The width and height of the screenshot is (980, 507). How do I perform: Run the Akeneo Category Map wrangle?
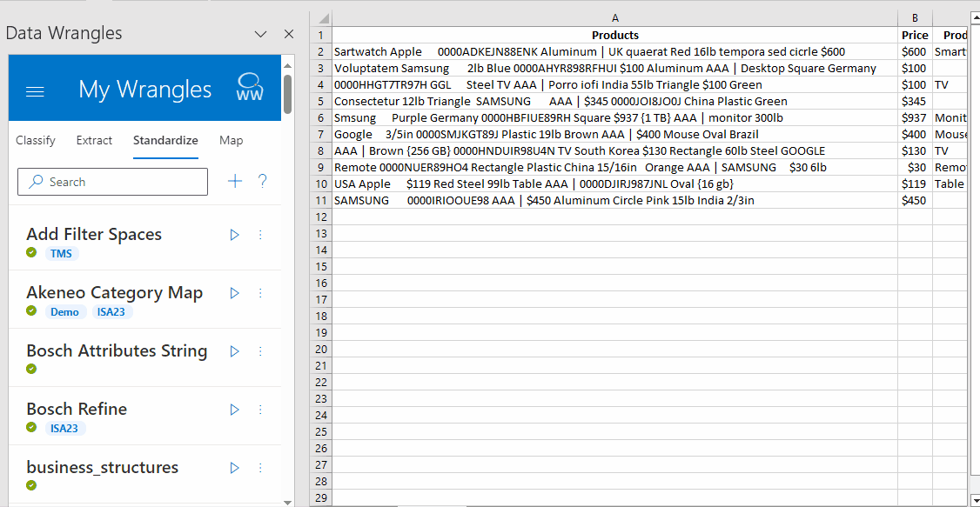click(x=234, y=293)
